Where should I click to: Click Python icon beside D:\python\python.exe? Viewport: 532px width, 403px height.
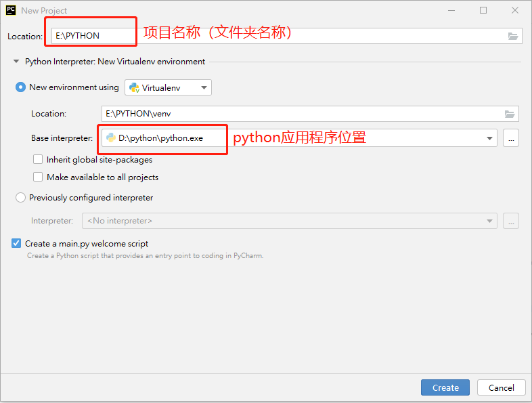pos(110,138)
